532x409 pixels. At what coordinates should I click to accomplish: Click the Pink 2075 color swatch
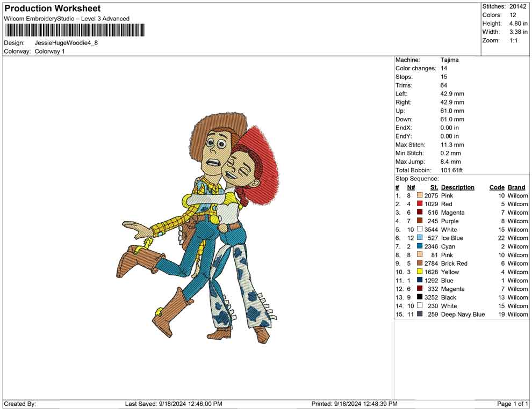(x=420, y=195)
